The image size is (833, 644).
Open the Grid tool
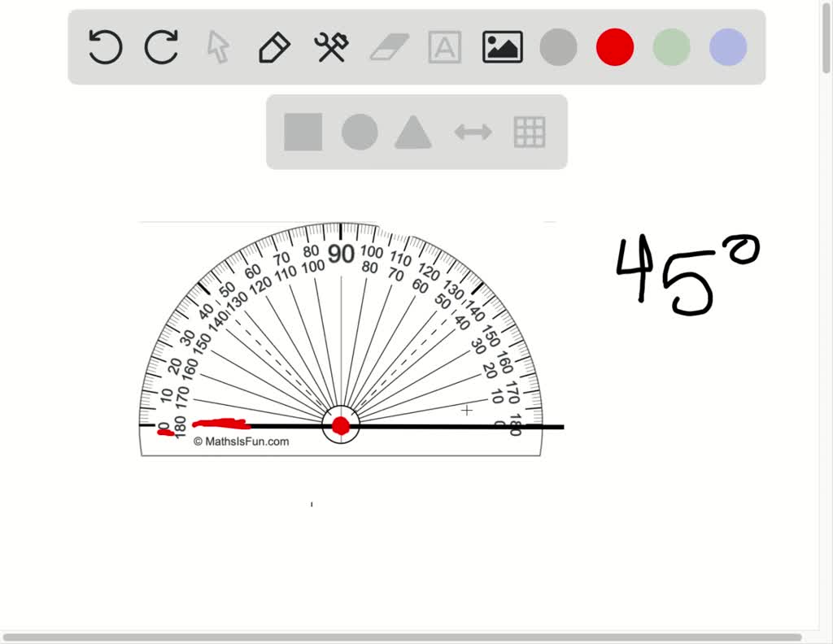(529, 130)
